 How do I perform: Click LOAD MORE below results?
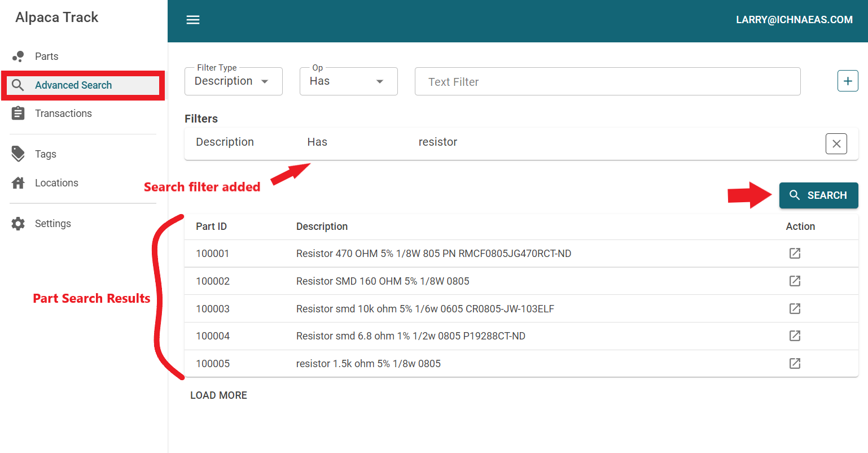click(x=218, y=395)
